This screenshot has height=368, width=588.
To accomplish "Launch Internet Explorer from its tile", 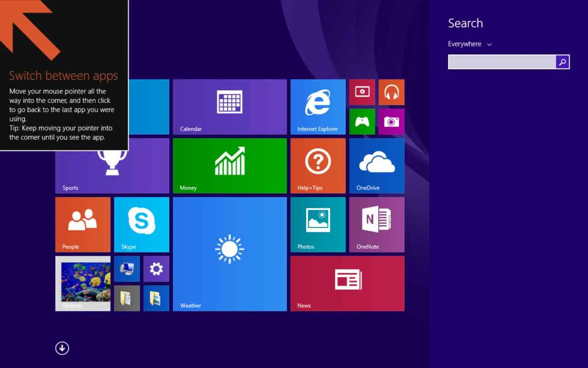I will coord(318,107).
